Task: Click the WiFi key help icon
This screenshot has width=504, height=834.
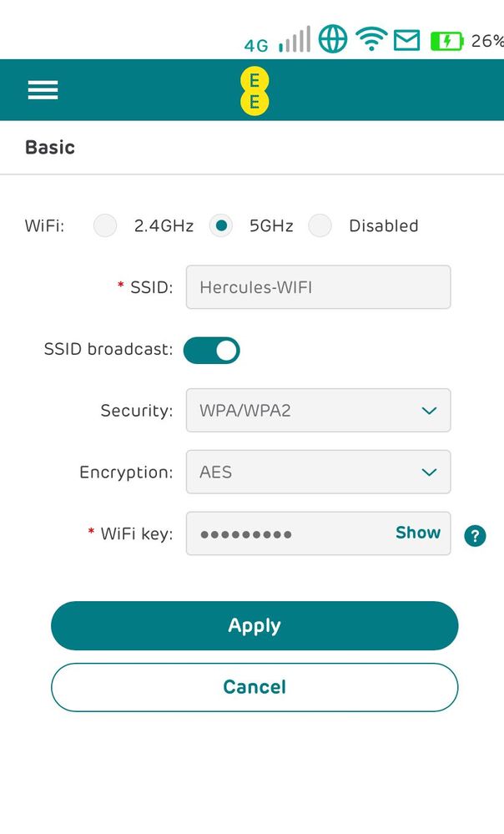Action: coord(475,536)
